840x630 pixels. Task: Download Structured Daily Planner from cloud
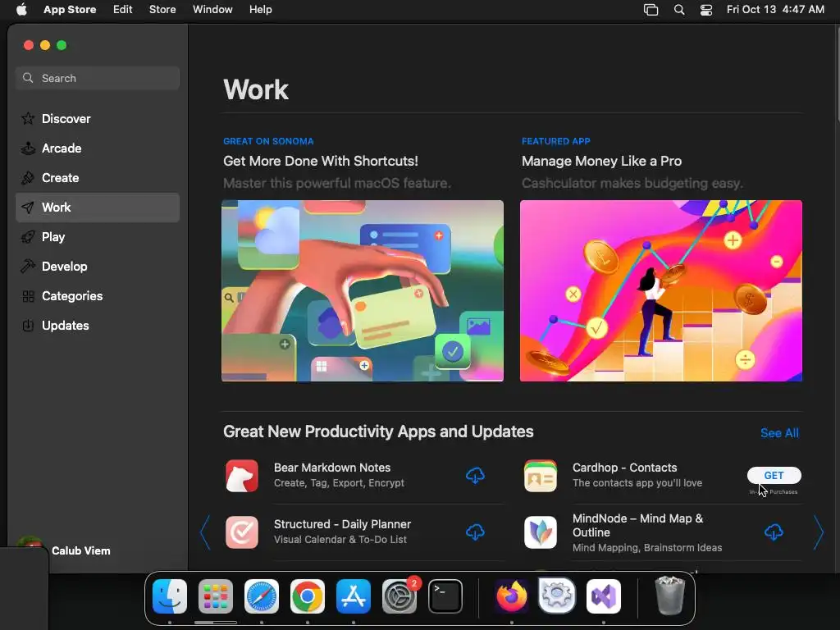tap(475, 532)
